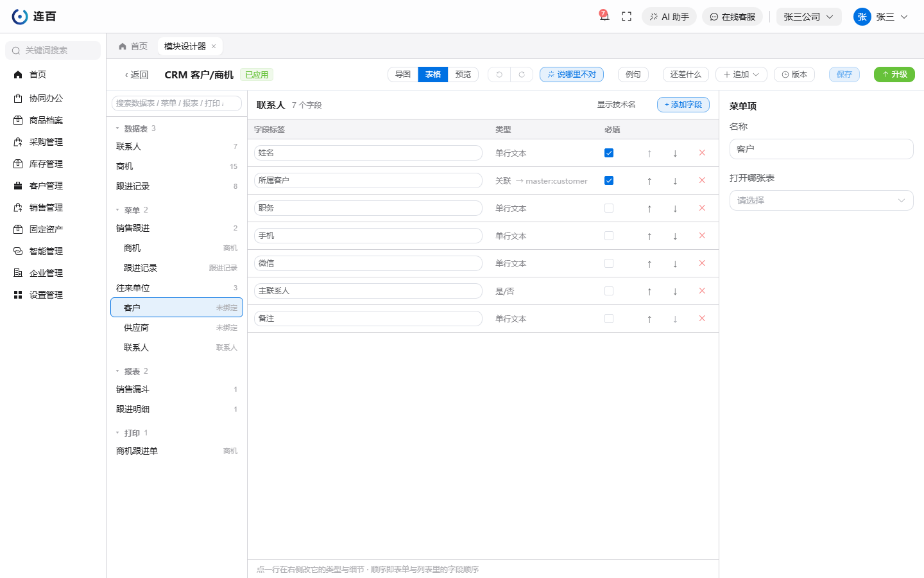Viewport: 924px width, 578px height.
Task: Delete the 姓名 field row
Action: [702, 153]
